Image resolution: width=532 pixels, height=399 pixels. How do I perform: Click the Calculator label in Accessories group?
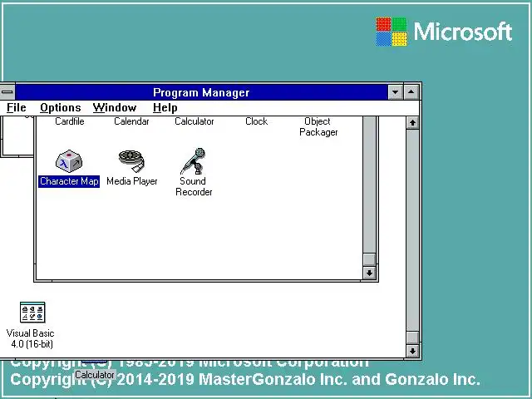(194, 121)
